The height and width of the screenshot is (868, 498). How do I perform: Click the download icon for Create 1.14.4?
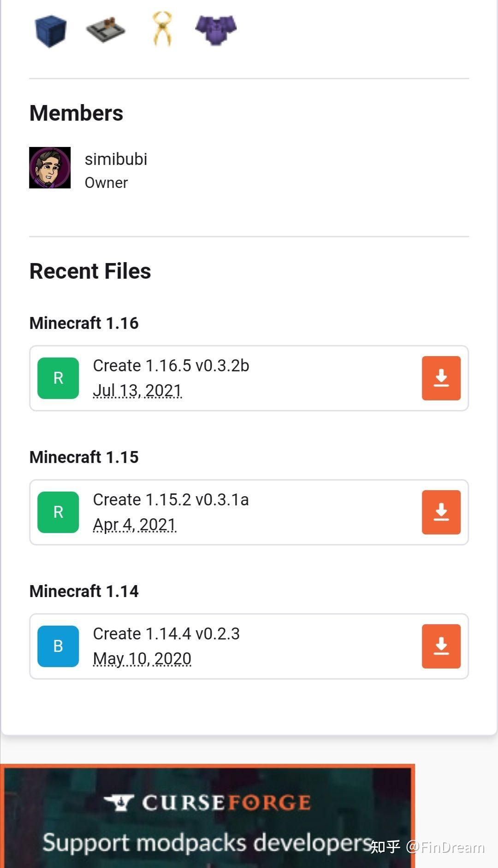[x=441, y=645]
